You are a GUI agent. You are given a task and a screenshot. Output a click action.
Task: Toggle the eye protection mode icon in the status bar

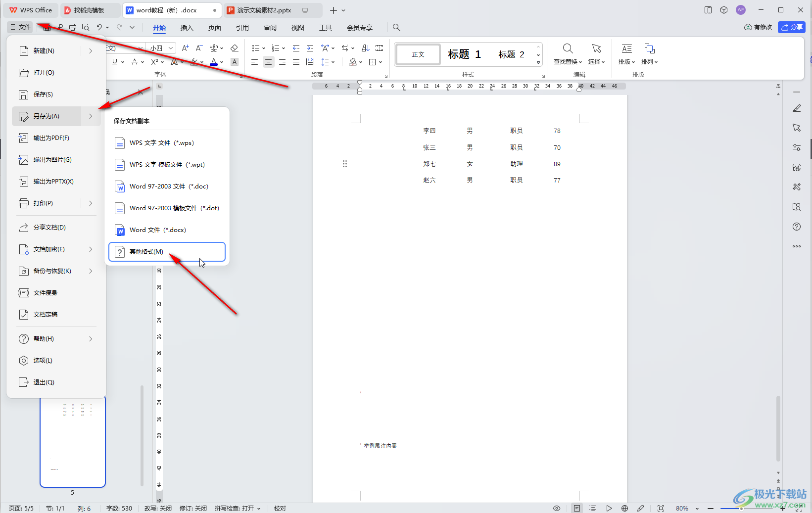click(x=557, y=508)
